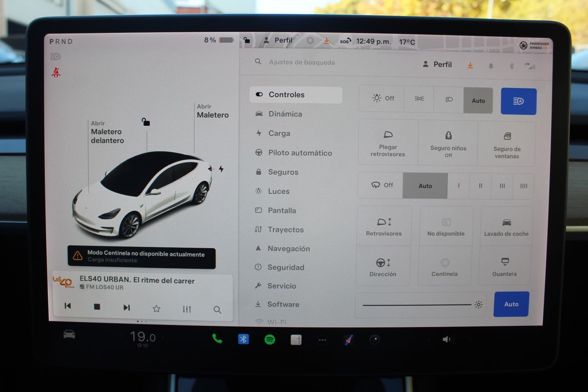Stop the radio playback

pyautogui.click(x=97, y=307)
